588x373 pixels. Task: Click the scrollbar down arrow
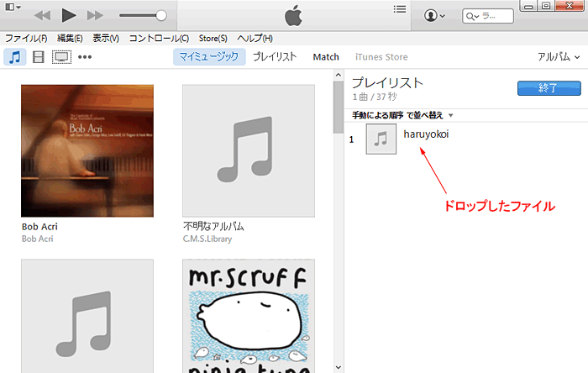click(339, 368)
